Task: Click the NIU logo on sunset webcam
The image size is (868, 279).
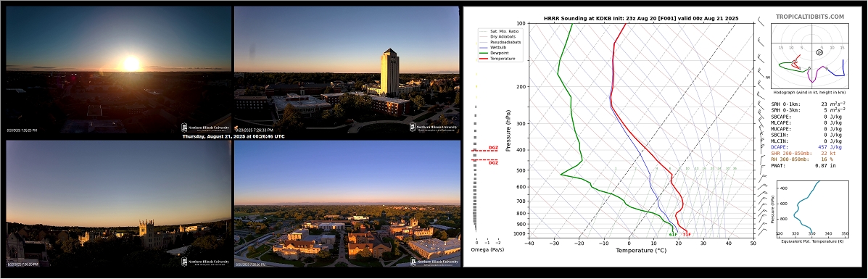Action: coord(204,128)
